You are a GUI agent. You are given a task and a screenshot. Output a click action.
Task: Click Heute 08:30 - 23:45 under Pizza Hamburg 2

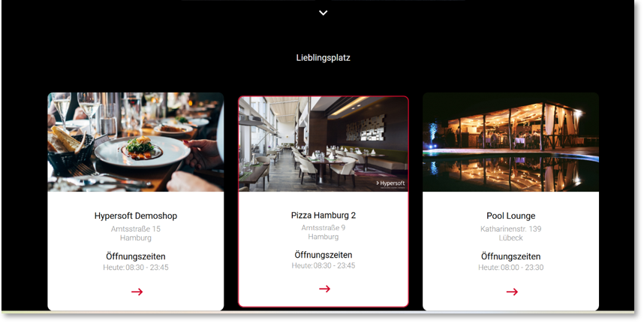[x=324, y=265]
